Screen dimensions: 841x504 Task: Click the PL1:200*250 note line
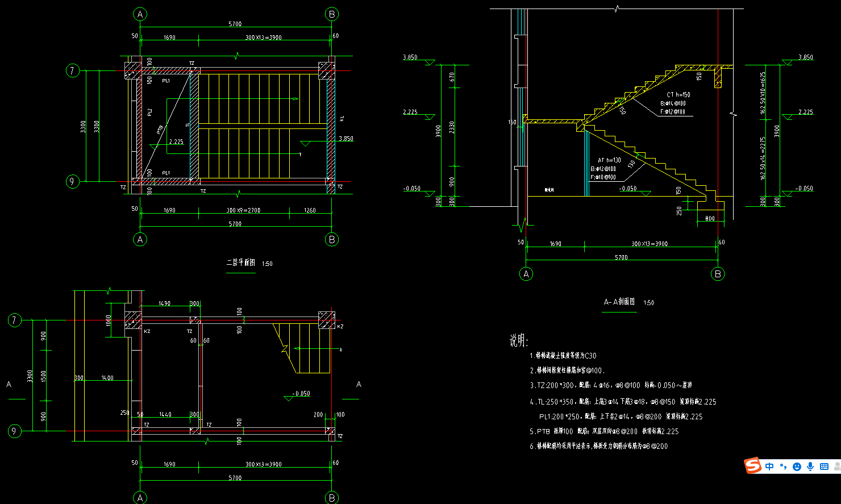click(x=621, y=416)
